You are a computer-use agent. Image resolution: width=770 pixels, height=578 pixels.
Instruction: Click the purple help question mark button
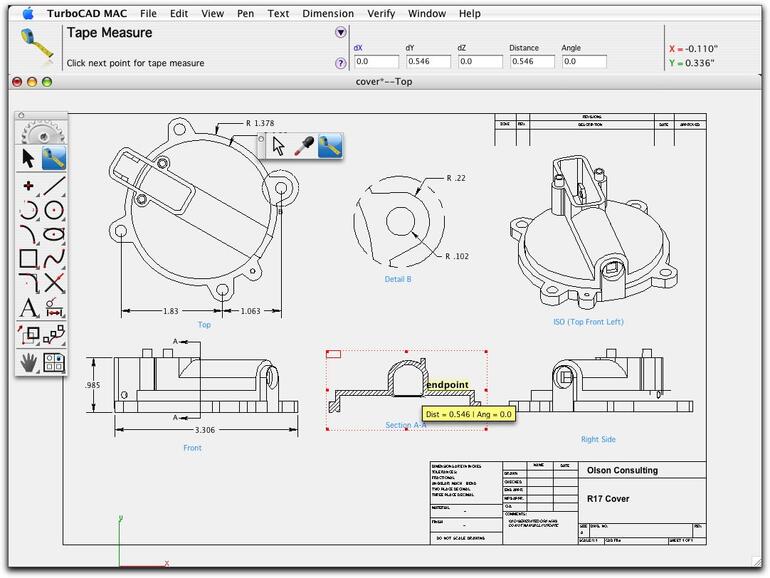341,62
